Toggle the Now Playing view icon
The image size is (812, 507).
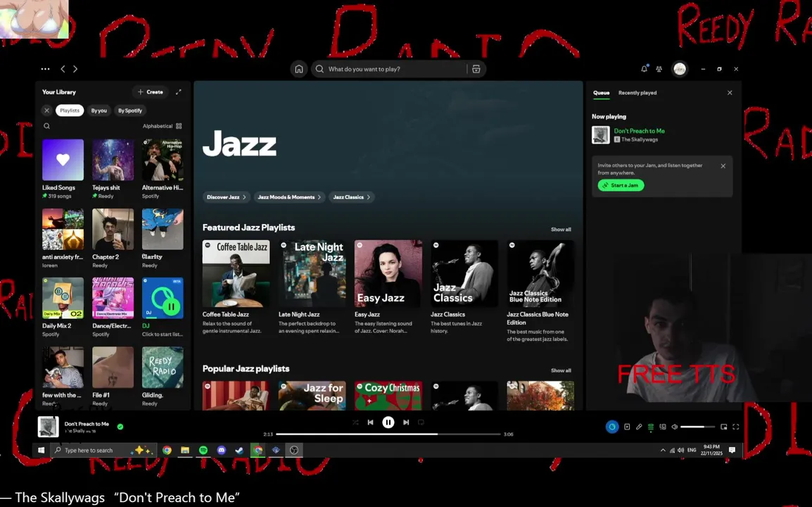627,427
